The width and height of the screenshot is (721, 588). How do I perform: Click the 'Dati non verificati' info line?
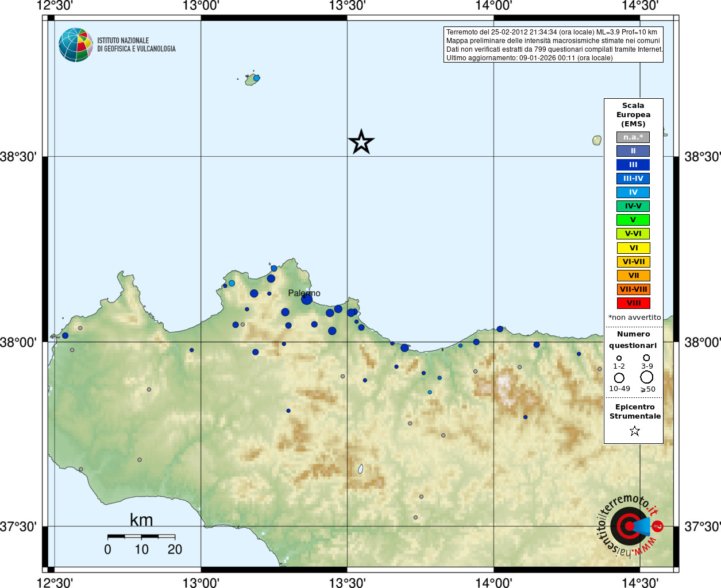point(554,49)
